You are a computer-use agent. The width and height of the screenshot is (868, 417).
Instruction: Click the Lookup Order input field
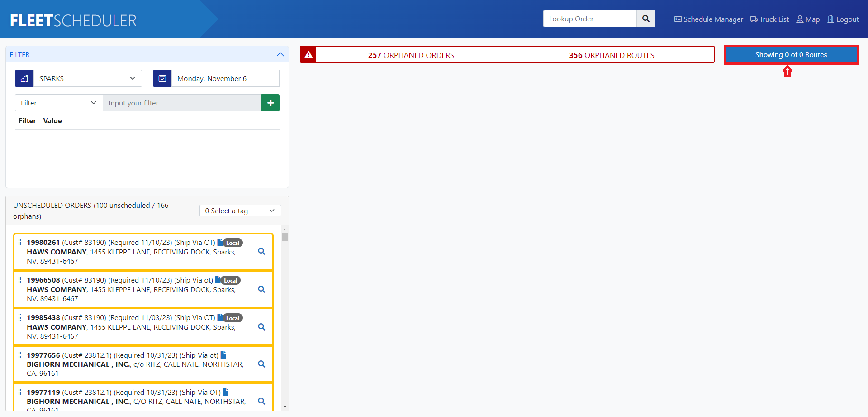(590, 19)
